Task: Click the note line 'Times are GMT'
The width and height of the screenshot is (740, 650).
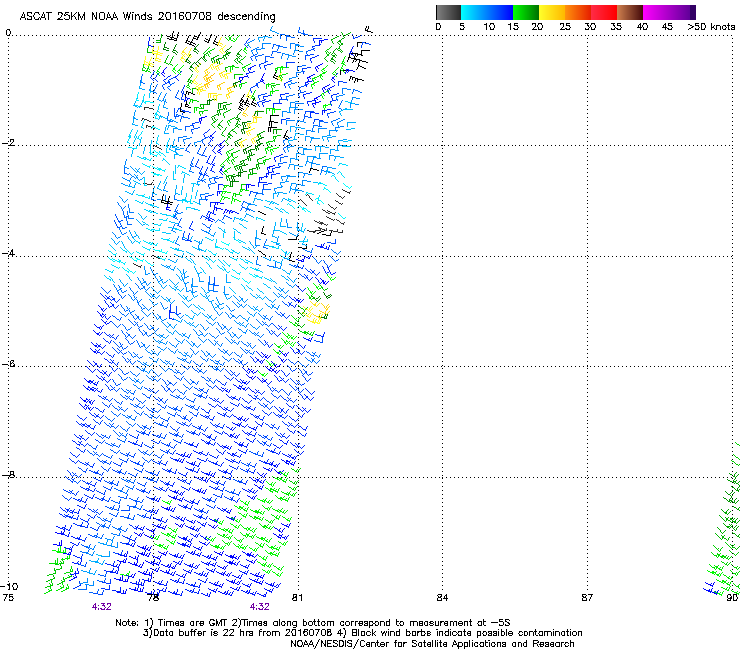Action: pyautogui.click(x=191, y=623)
